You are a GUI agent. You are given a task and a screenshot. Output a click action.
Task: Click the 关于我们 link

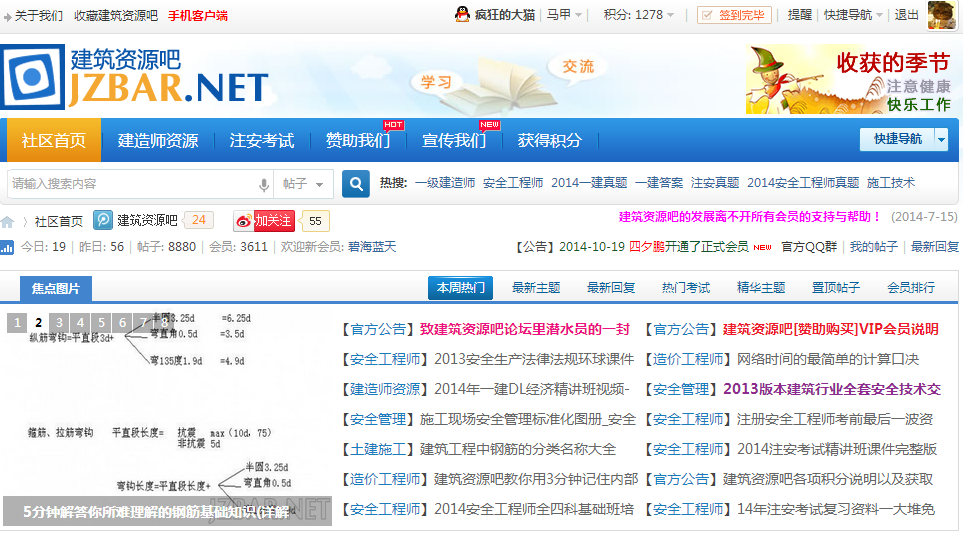(39, 16)
